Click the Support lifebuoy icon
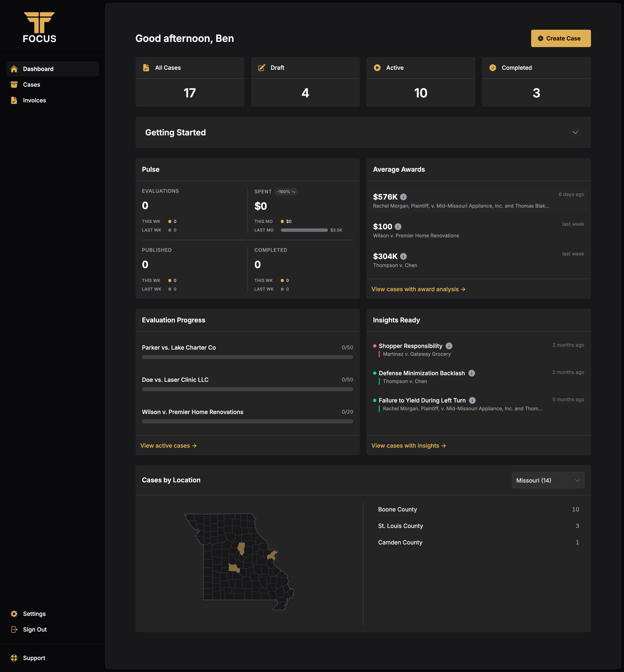The image size is (624, 672). 14,658
